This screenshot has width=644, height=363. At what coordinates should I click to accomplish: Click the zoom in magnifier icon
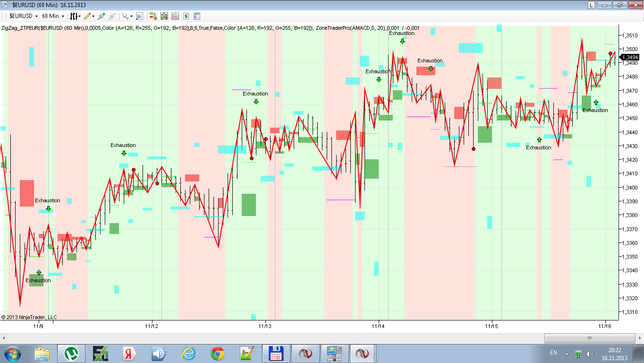tap(102, 16)
